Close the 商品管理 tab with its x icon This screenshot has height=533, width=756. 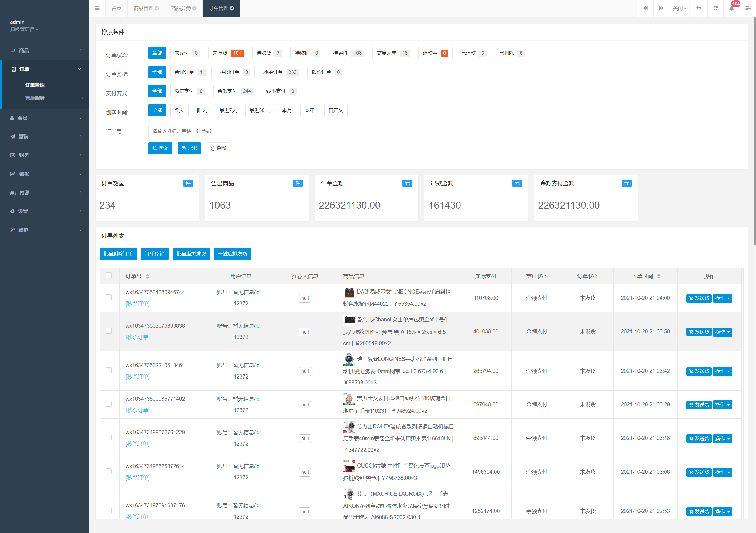pyautogui.click(x=157, y=8)
